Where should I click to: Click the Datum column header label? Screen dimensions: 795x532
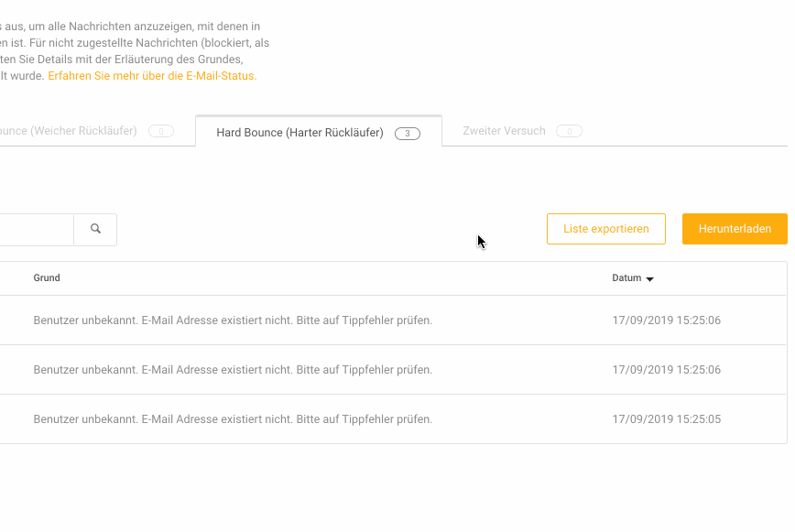point(626,277)
